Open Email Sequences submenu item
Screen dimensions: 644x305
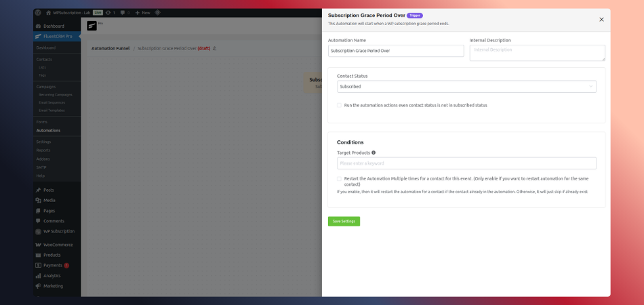pyautogui.click(x=52, y=102)
